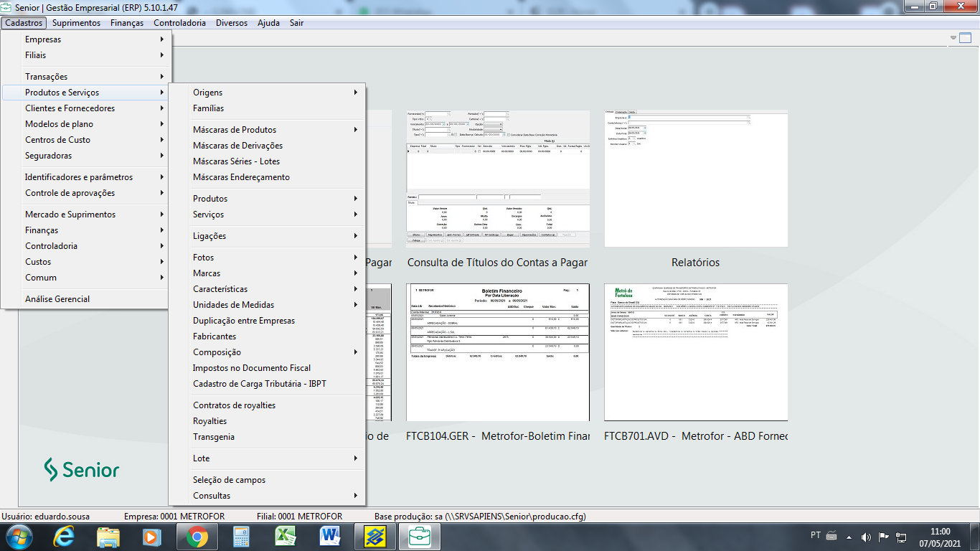
Task: Open the Ajuda menu
Action: (268, 23)
